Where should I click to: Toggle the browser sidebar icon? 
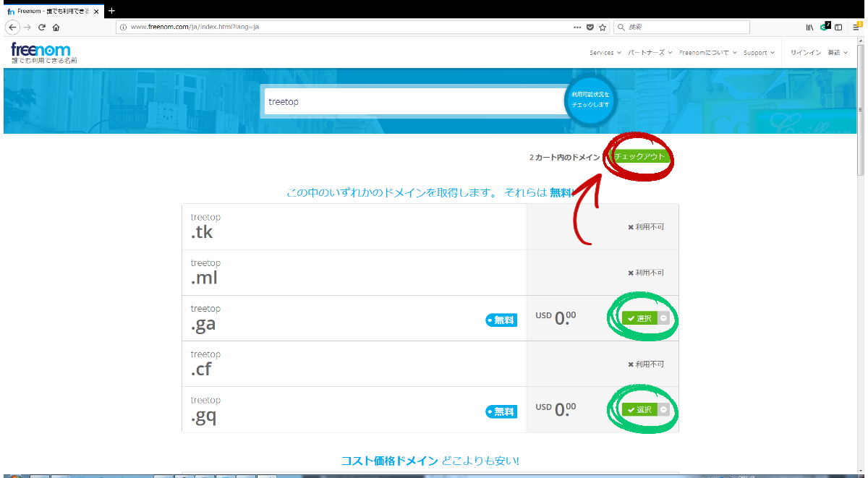coord(838,27)
